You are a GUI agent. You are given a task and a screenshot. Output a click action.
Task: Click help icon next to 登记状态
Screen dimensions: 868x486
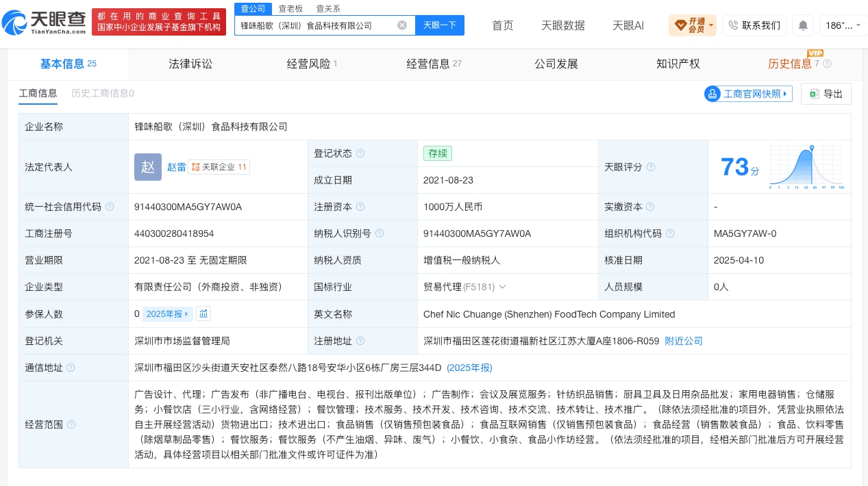[360, 153]
